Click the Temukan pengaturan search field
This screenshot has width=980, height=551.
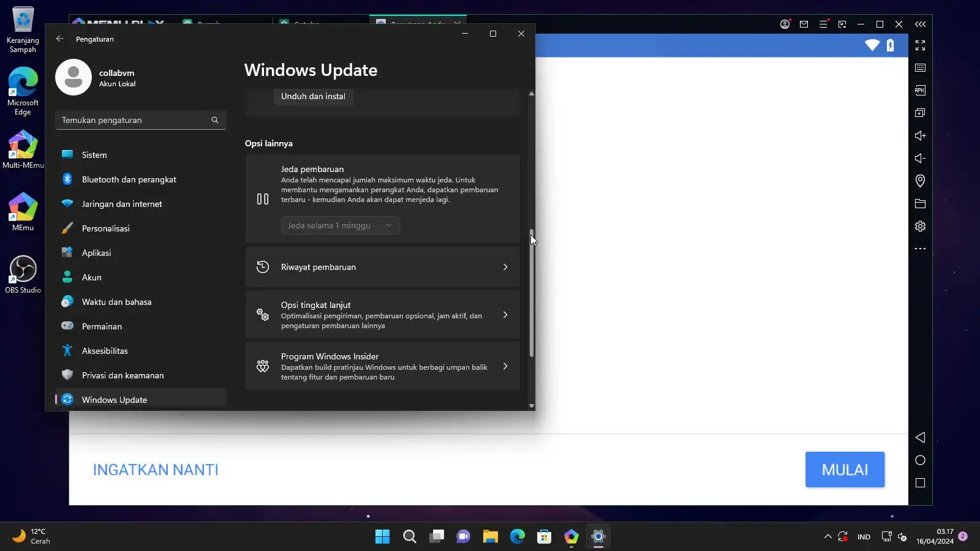pos(141,120)
